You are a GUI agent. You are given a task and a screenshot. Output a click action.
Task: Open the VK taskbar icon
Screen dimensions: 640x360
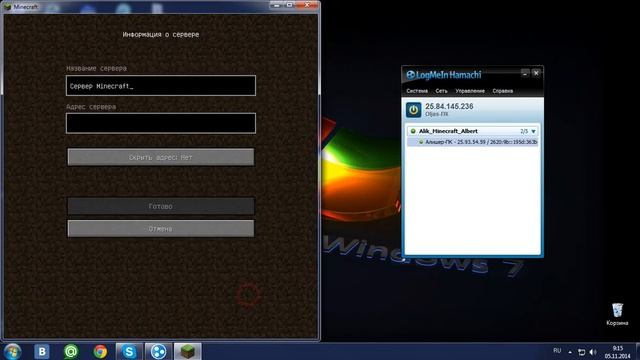[x=42, y=351]
